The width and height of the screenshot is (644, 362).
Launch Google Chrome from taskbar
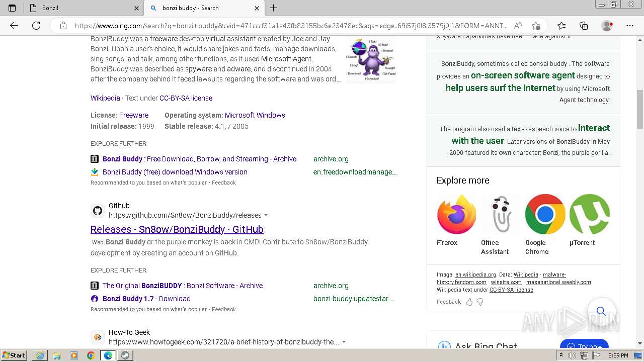click(x=91, y=355)
